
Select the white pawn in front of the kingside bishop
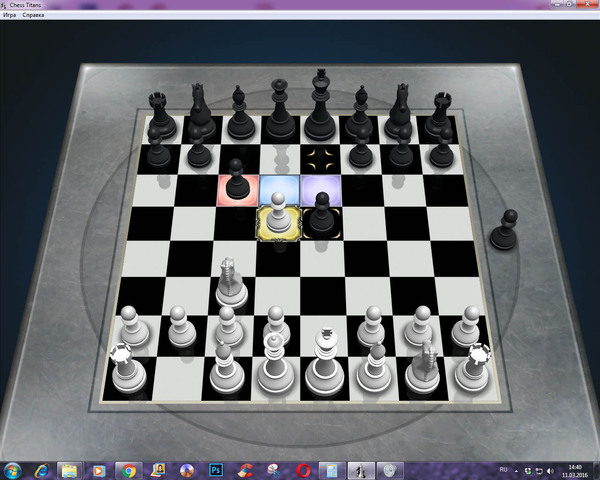click(371, 325)
